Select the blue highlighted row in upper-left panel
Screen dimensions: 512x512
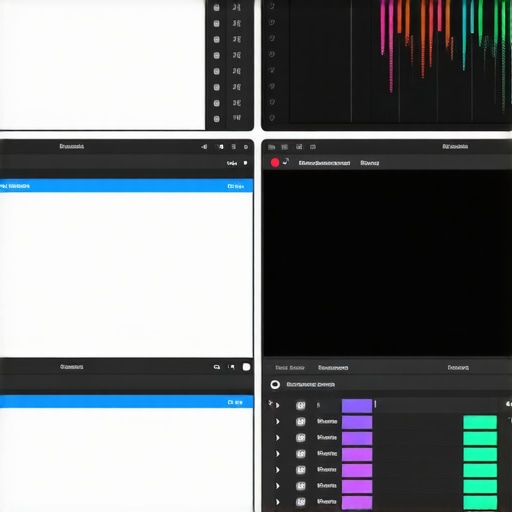127,186
